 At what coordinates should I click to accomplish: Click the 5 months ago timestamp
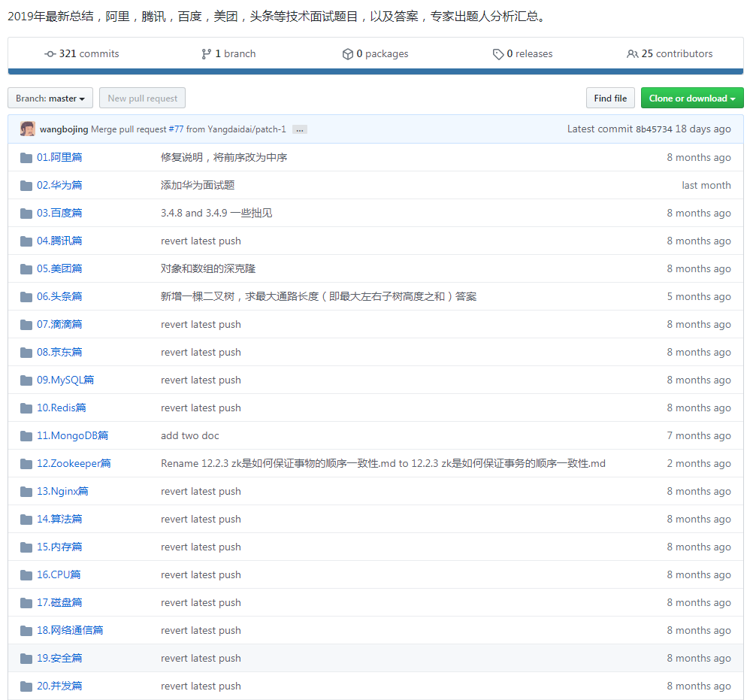pyautogui.click(x=699, y=297)
